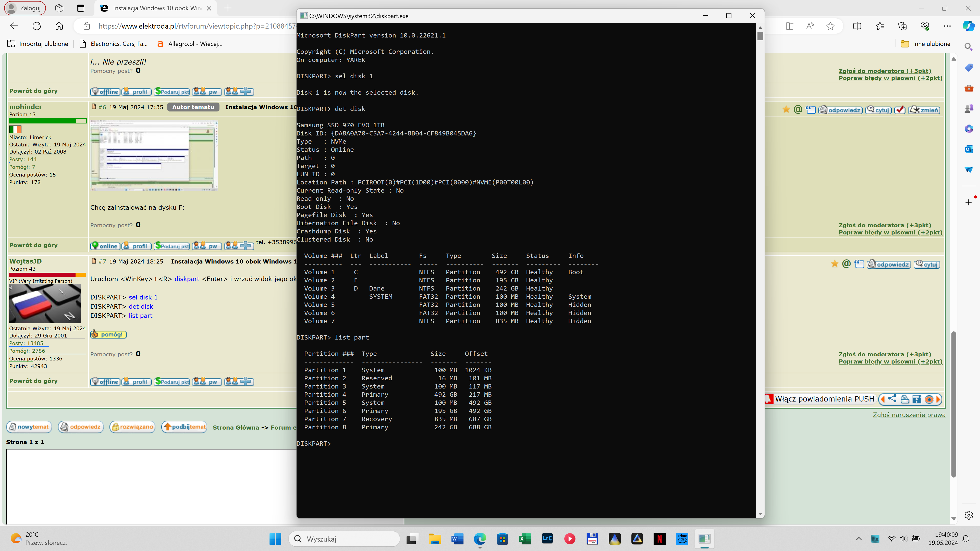Viewport: 980px width, 551px height.
Task: Click the "Zgłoś do moderatora (+3pkt)" link
Action: (885, 70)
